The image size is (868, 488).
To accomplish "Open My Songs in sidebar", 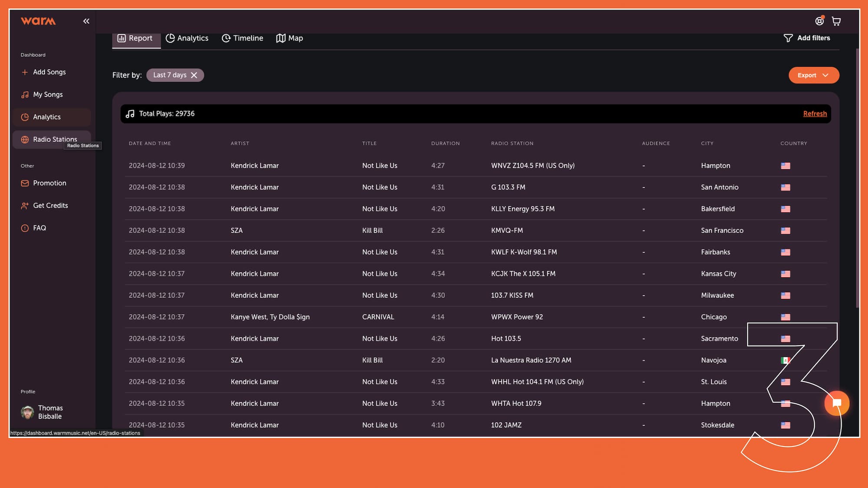I will tap(51, 95).
